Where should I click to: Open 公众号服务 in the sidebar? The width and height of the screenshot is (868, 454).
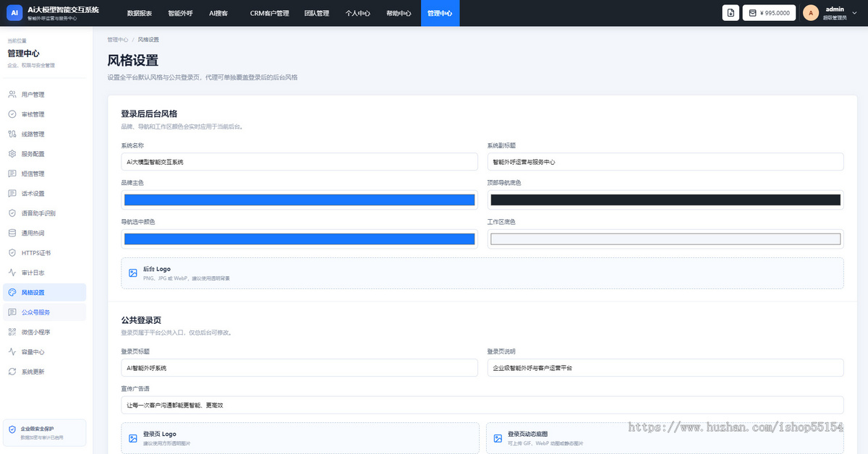(x=44, y=312)
